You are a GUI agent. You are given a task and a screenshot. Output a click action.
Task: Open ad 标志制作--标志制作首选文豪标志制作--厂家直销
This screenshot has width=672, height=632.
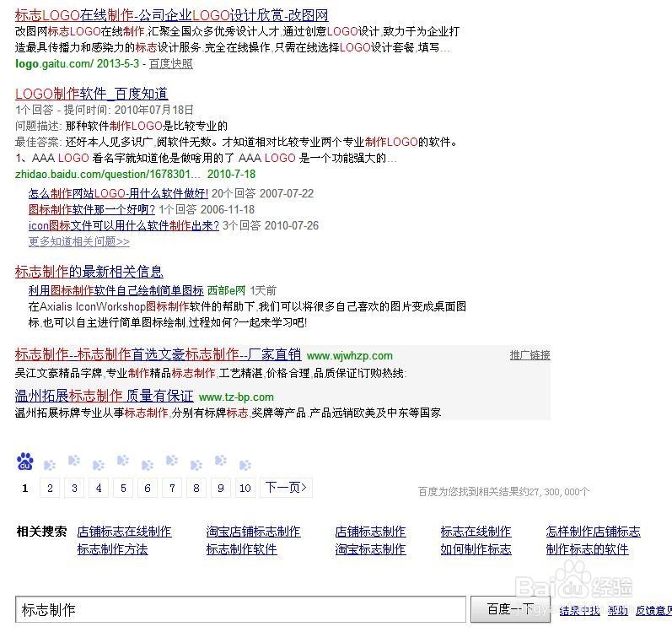158,354
